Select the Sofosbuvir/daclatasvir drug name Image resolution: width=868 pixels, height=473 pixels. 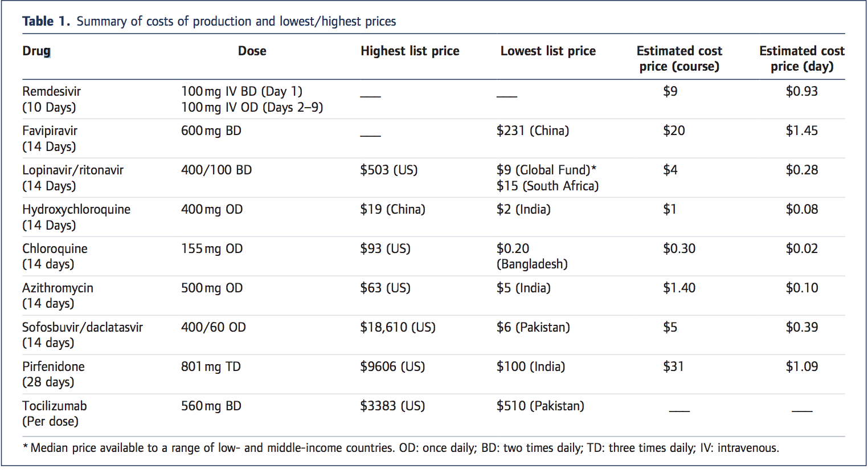click(x=83, y=328)
